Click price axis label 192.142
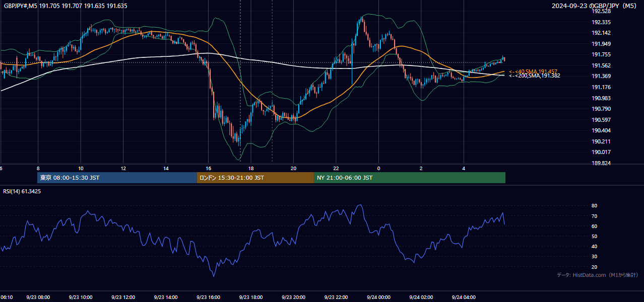Image resolution: width=644 pixels, height=302 pixels. pyautogui.click(x=601, y=33)
